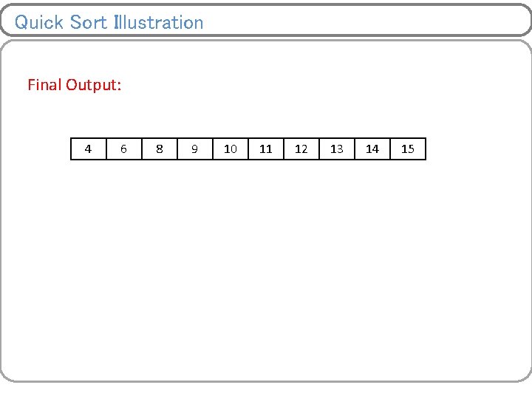Select the cell with value 6
Screen dimensions: 532x399
coord(124,149)
